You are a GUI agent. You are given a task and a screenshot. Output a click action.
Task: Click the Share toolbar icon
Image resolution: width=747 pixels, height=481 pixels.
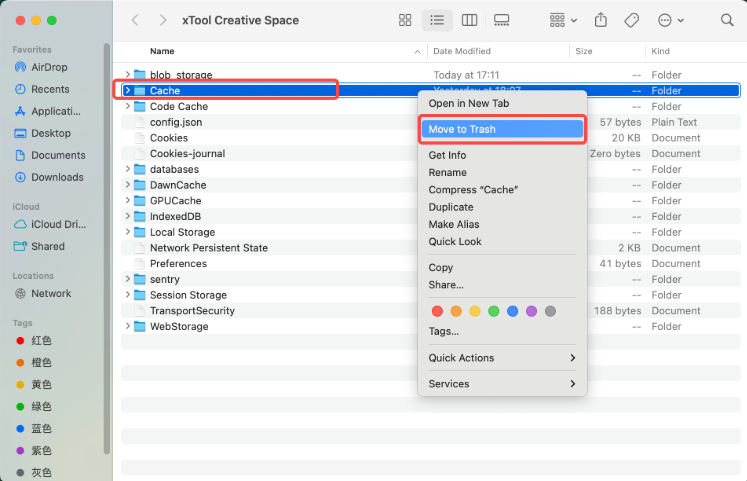click(x=601, y=20)
